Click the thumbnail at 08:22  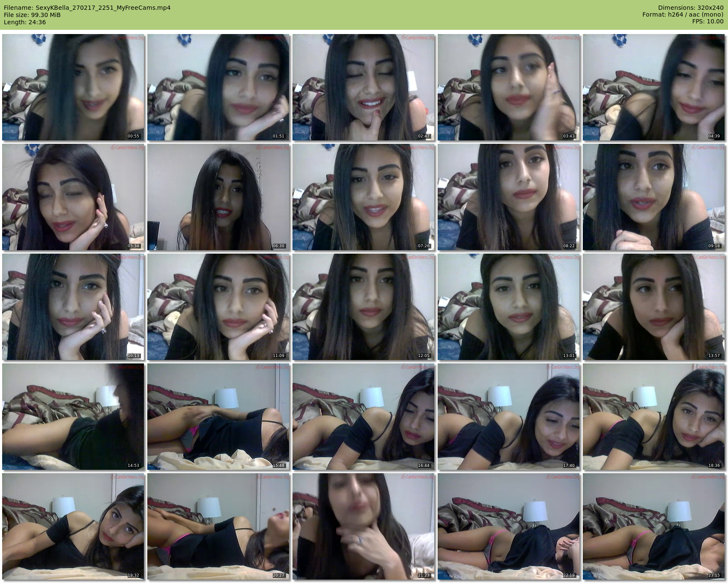pyautogui.click(x=509, y=197)
